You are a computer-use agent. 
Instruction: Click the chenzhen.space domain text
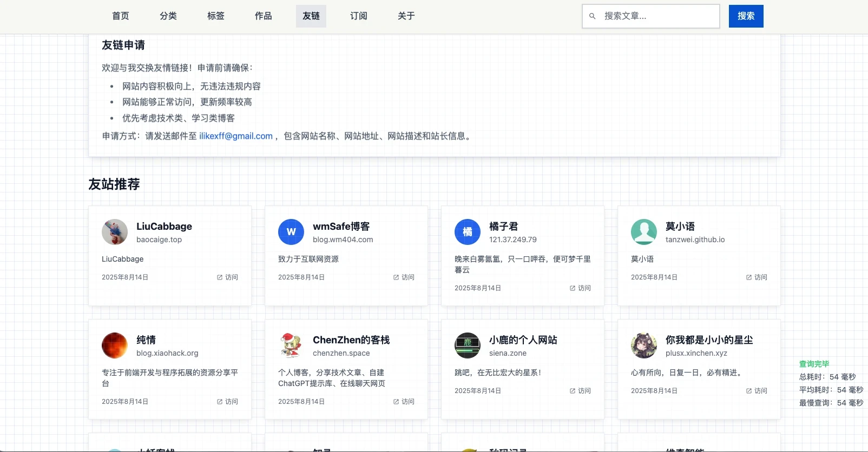tap(341, 353)
